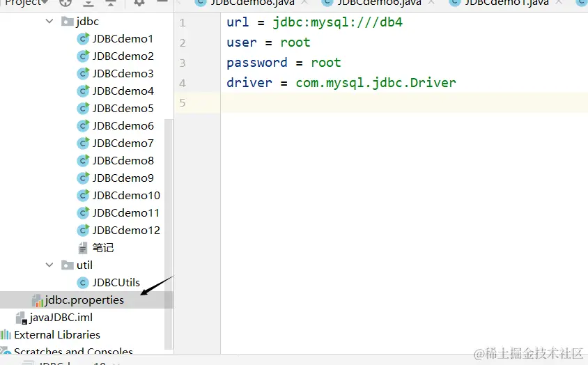588x365 pixels.
Task: Collapse the jdbc package folder
Action: (49, 22)
